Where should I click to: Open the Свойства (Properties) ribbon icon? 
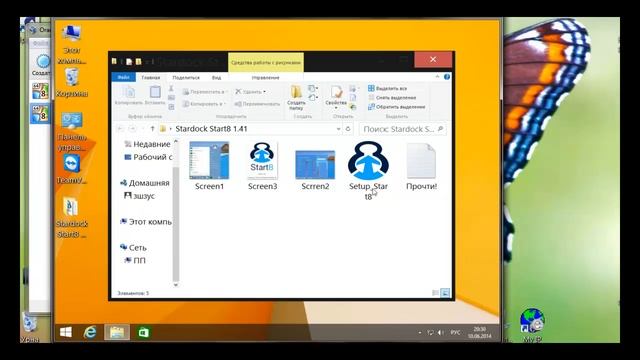[336, 97]
